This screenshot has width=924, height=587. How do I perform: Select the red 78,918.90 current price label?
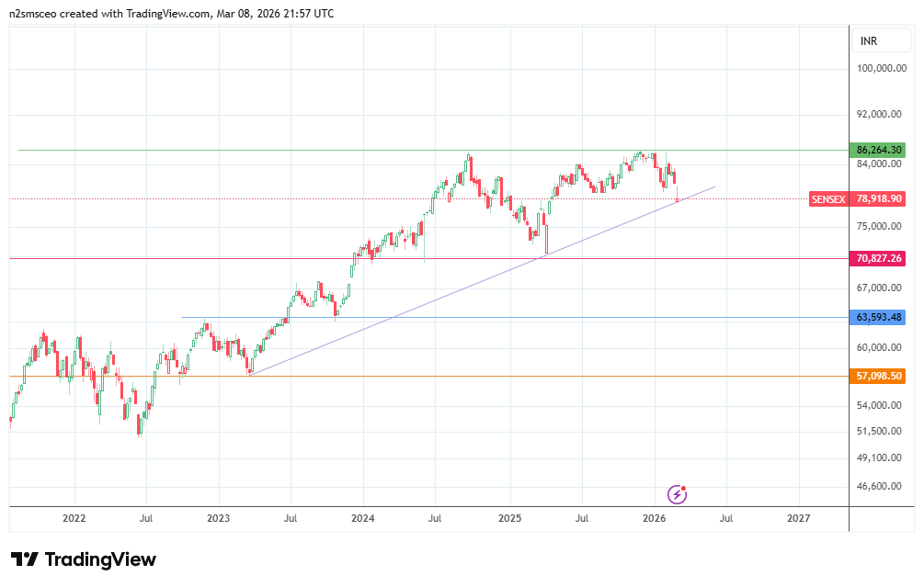pos(879,198)
